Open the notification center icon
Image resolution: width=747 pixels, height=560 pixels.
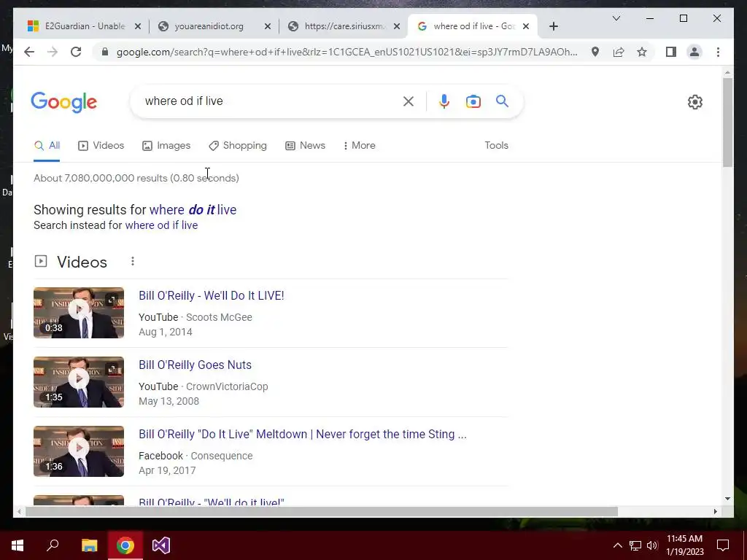point(723,545)
